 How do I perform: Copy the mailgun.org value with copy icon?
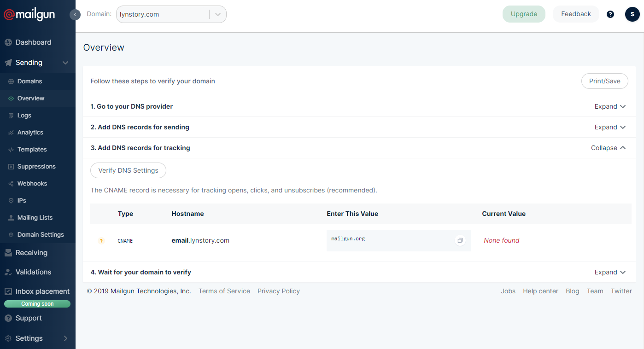(460, 240)
